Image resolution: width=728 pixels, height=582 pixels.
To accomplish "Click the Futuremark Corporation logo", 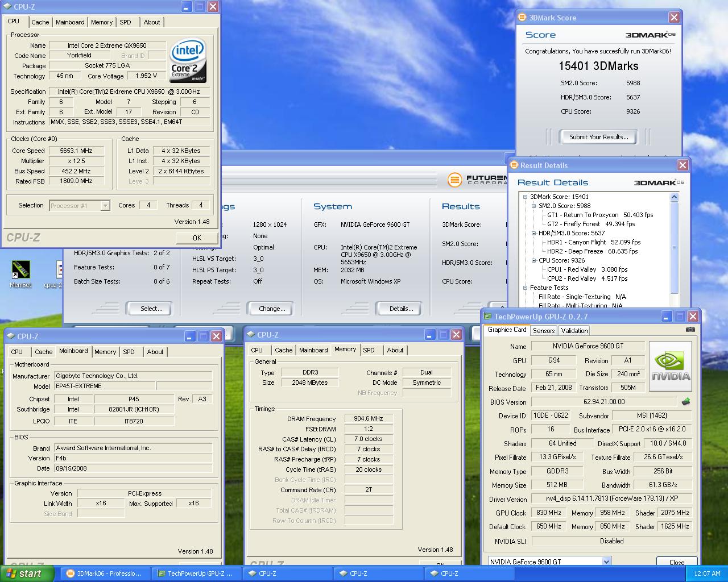I will (477, 180).
